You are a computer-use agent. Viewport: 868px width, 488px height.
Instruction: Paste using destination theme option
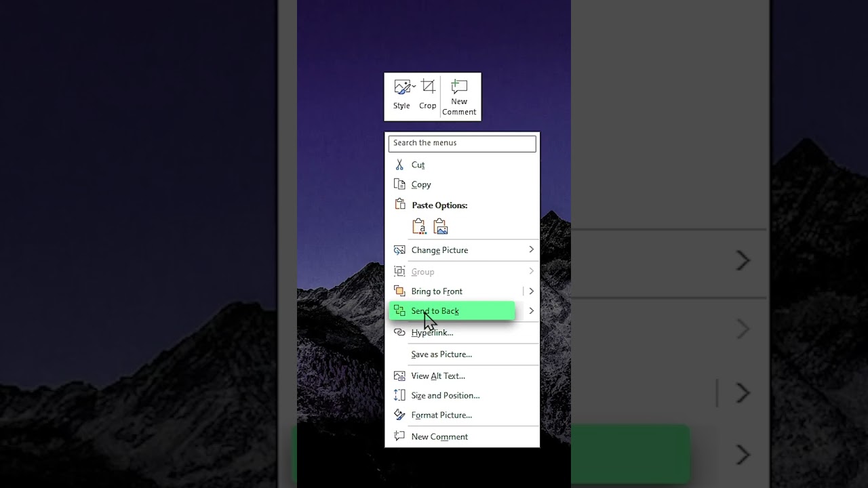[419, 226]
